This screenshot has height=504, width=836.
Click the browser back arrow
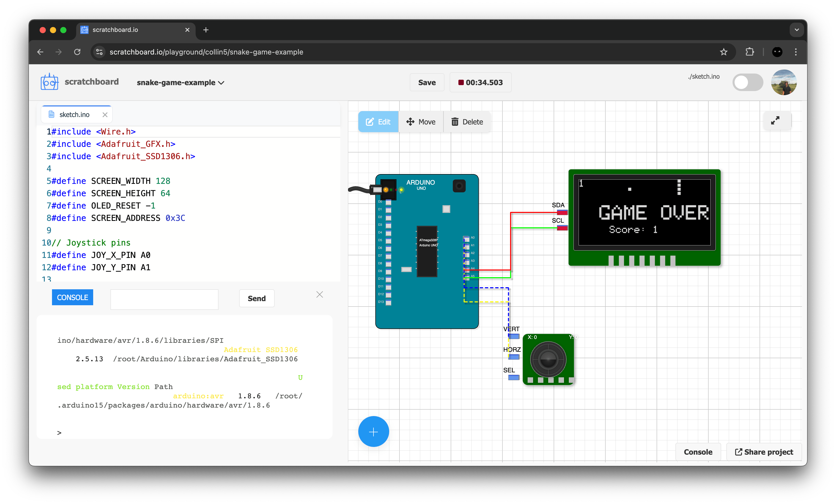(x=40, y=52)
